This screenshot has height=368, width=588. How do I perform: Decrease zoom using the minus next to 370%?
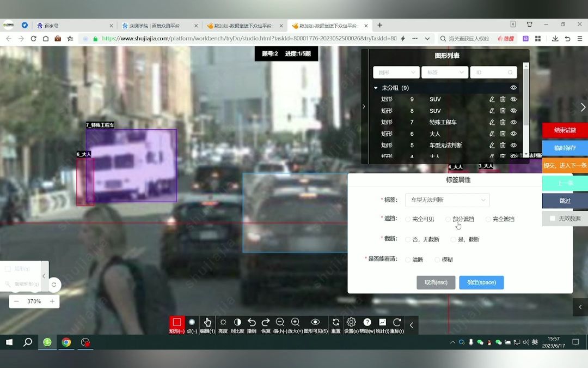click(16, 301)
